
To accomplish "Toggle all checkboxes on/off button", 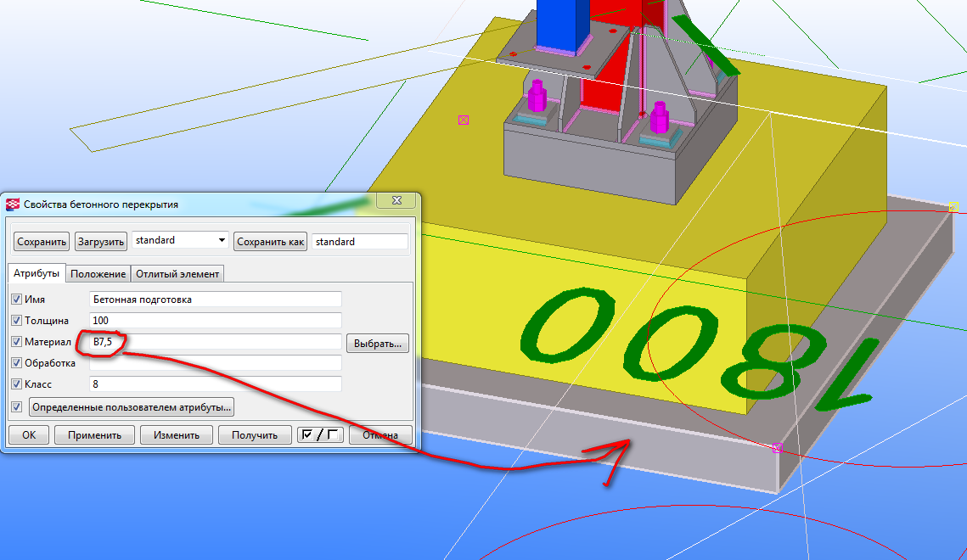I will click(321, 435).
